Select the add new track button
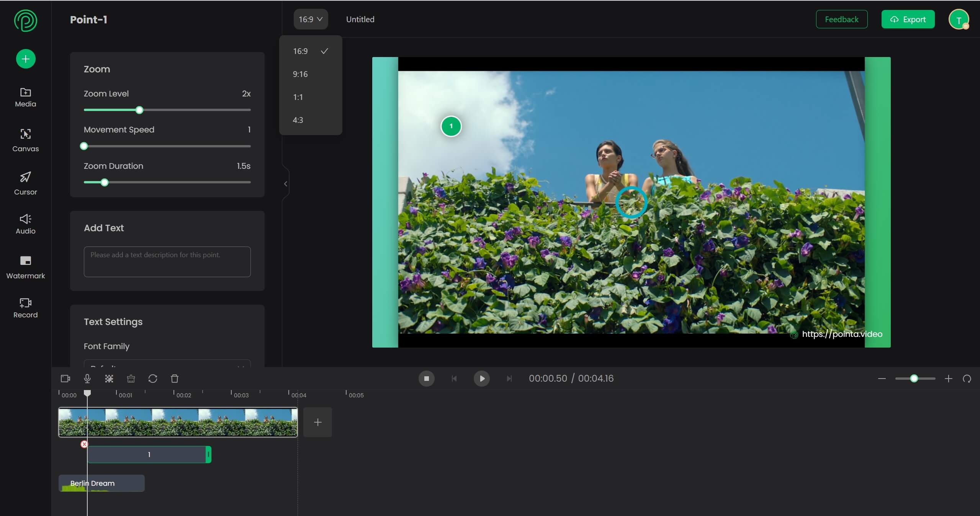980x516 pixels. click(317, 422)
